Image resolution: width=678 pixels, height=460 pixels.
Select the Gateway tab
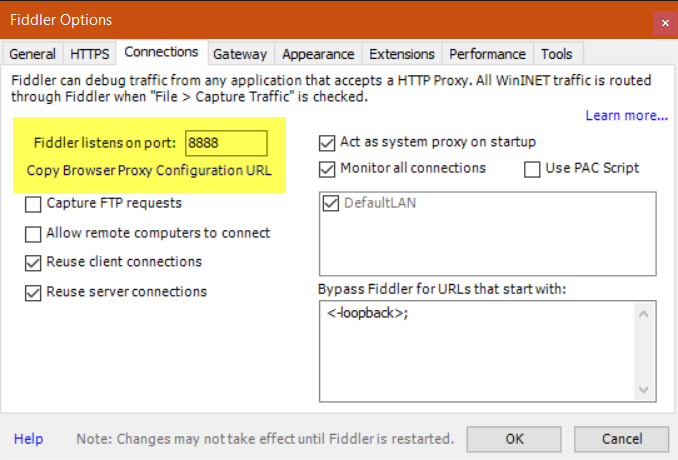[x=240, y=54]
